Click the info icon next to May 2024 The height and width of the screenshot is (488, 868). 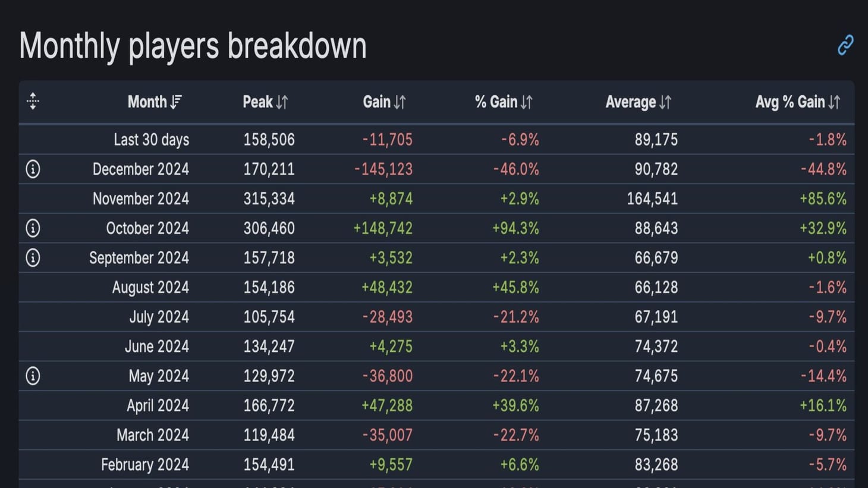tap(32, 375)
